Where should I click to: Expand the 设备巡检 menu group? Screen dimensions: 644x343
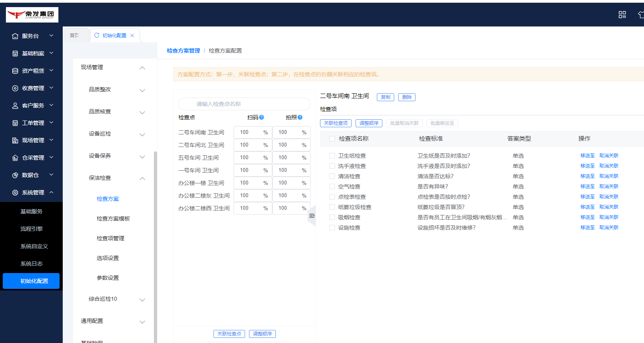coord(142,134)
